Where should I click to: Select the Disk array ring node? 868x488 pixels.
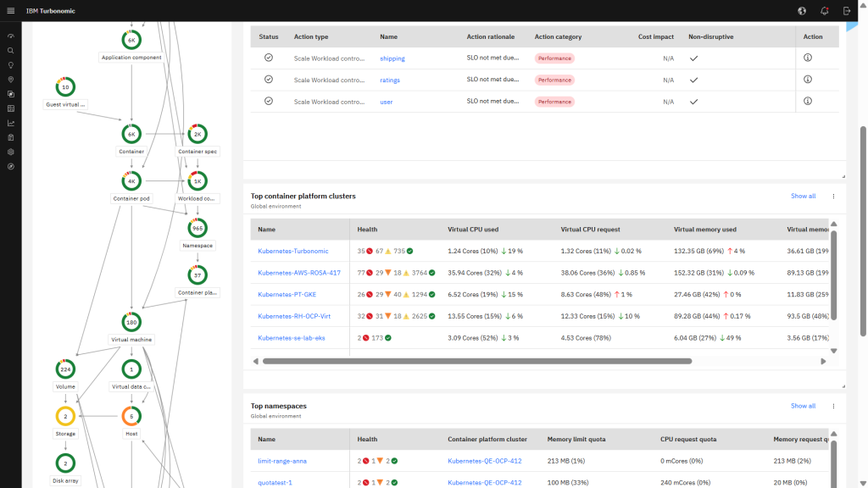click(x=65, y=463)
